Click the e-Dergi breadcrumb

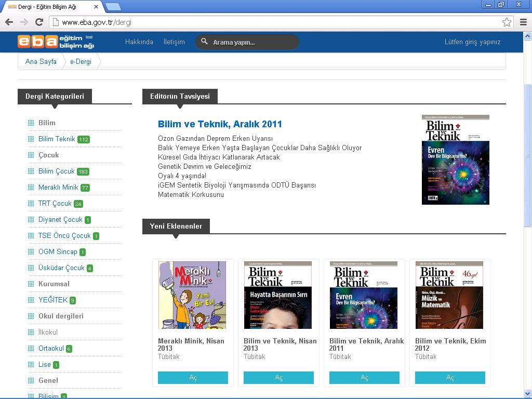81,61
